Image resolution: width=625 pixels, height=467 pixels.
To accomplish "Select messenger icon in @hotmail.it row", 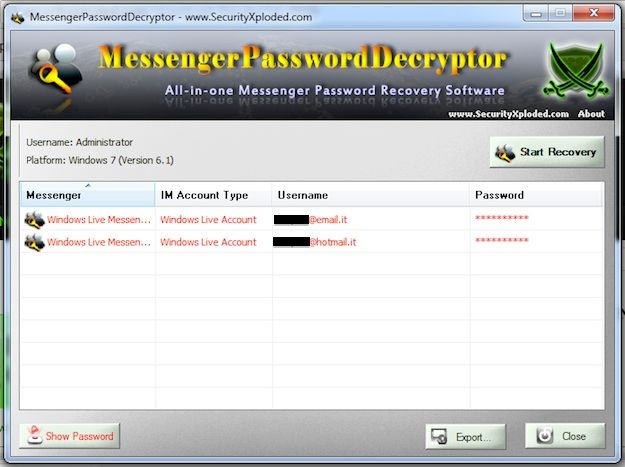I will click(x=34, y=242).
